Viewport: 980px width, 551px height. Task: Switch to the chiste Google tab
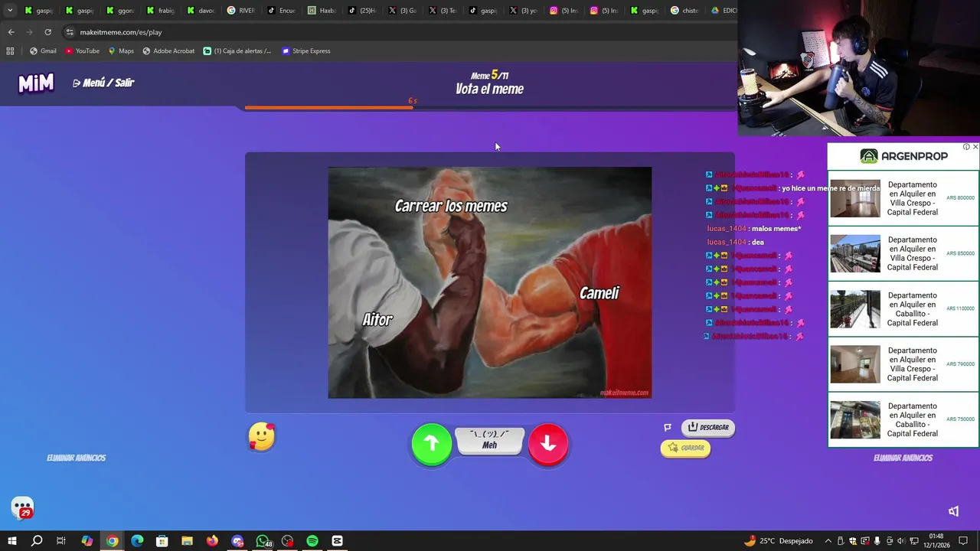(684, 11)
